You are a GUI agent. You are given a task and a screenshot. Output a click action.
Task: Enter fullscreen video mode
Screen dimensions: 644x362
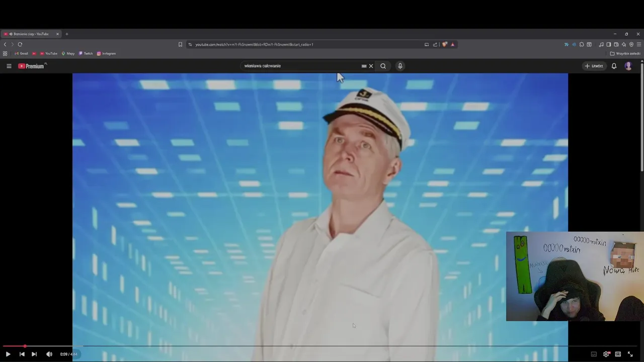pos(630,354)
